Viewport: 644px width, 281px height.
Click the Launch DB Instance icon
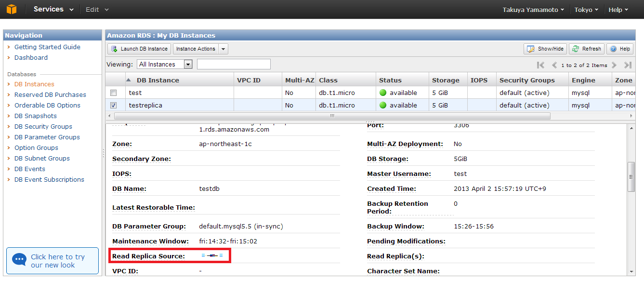[x=114, y=49]
